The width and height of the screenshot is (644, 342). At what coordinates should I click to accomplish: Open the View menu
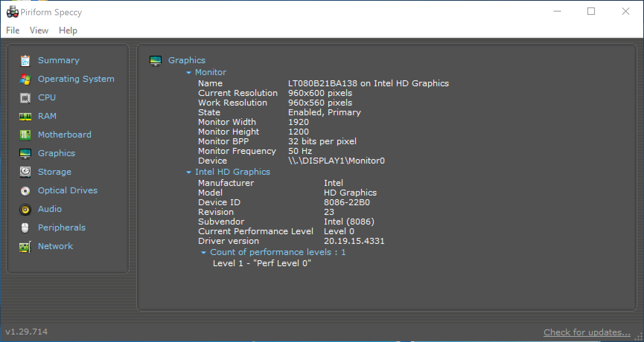coord(39,30)
